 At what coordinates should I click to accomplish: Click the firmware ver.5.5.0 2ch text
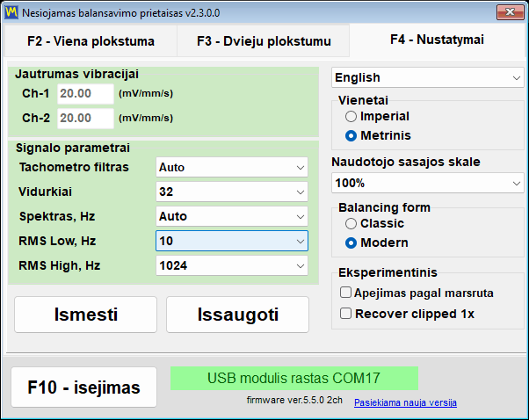[294, 400]
